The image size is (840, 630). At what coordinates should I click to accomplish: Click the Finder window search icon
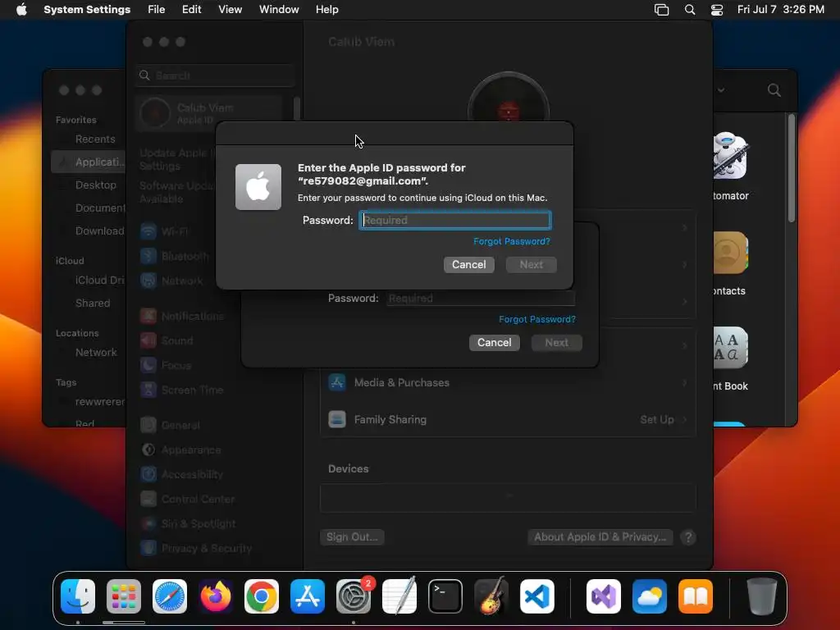click(774, 90)
